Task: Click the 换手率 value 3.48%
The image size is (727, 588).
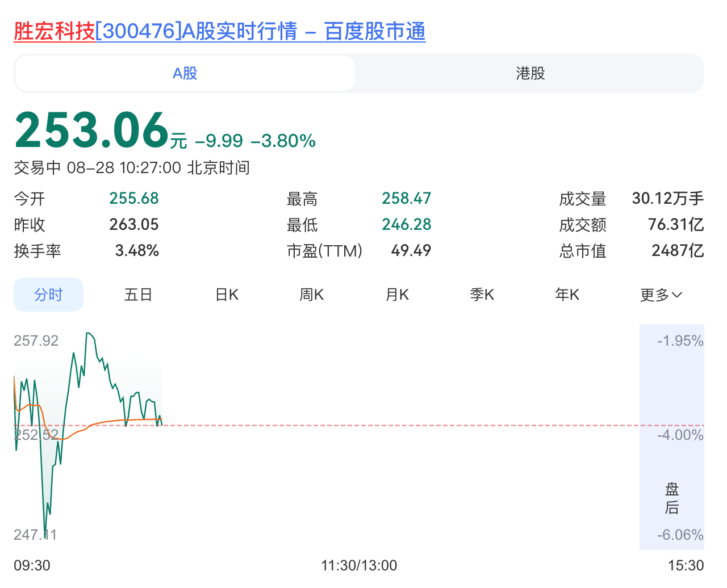Action: 137,250
